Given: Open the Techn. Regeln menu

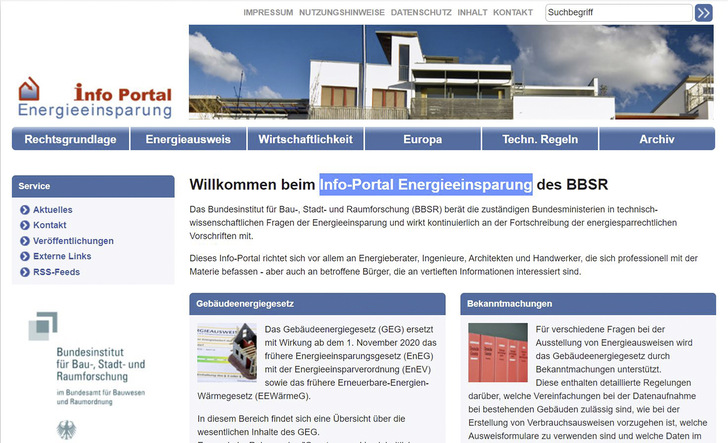Looking at the screenshot, I should click(540, 139).
